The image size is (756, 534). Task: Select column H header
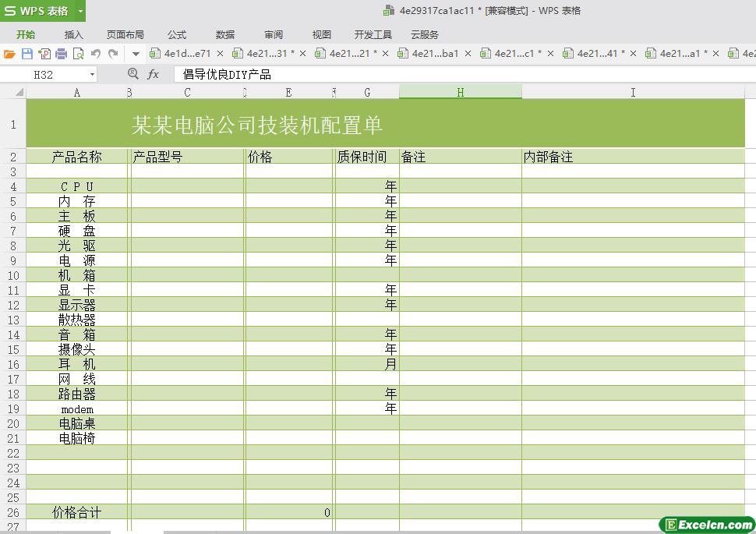[x=461, y=92]
